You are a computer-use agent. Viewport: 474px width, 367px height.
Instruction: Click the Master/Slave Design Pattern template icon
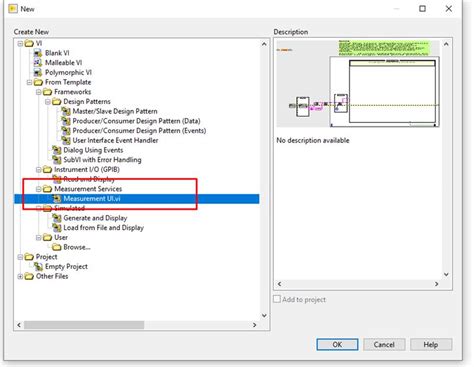click(x=66, y=111)
